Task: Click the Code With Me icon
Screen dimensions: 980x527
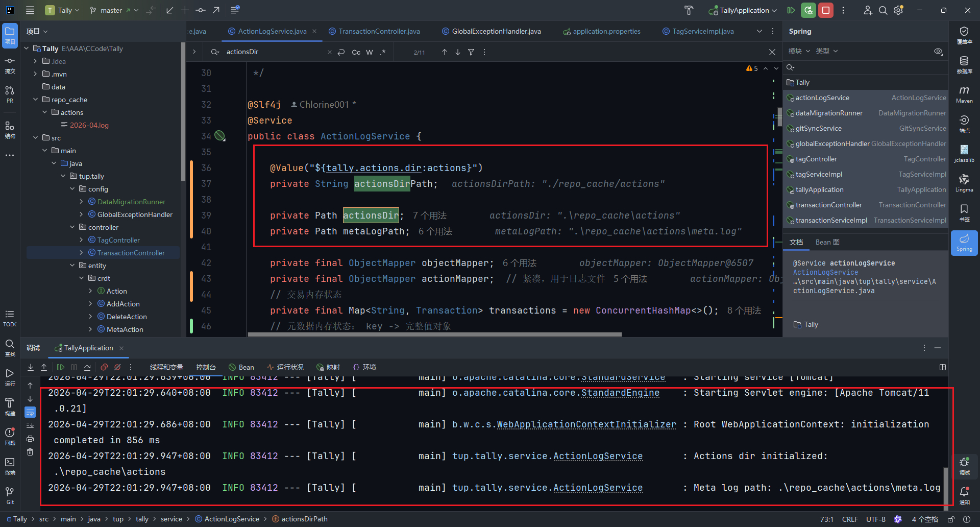Action: pyautogui.click(x=868, y=10)
